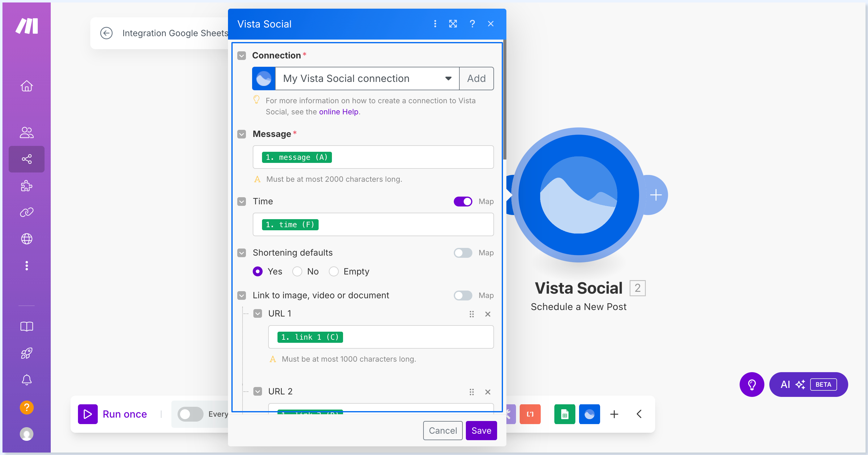The image size is (868, 455).
Task: Open What's new rocket icon
Action: pyautogui.click(x=27, y=353)
